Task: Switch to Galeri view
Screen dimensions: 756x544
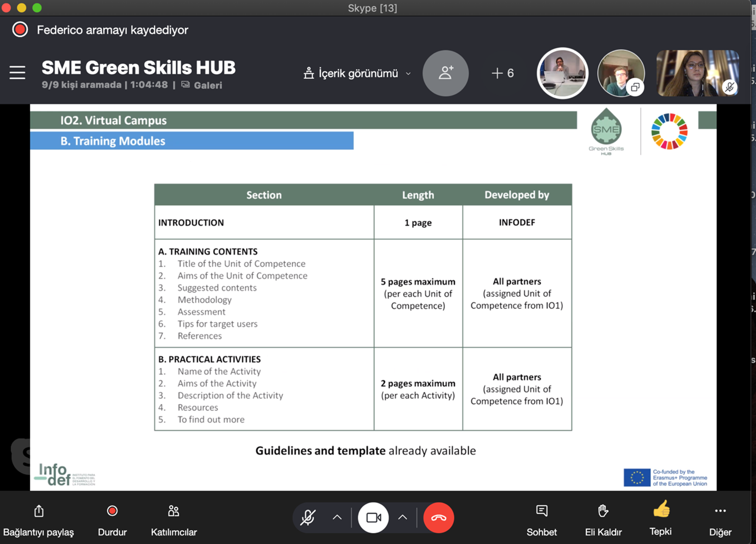Action: [x=207, y=85]
